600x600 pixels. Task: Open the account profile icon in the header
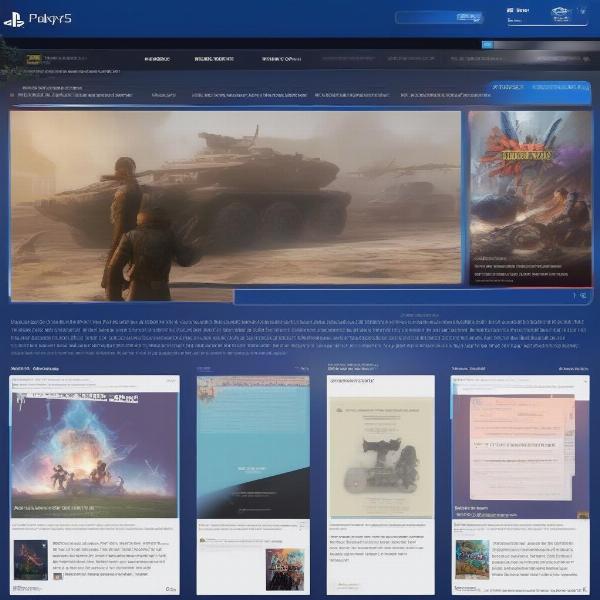(x=561, y=14)
